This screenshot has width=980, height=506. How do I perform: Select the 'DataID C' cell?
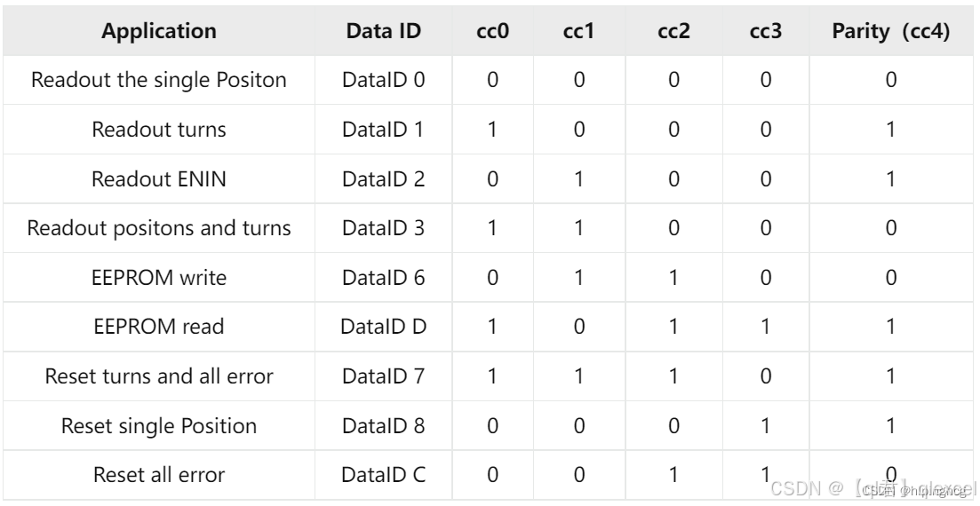pyautogui.click(x=384, y=475)
